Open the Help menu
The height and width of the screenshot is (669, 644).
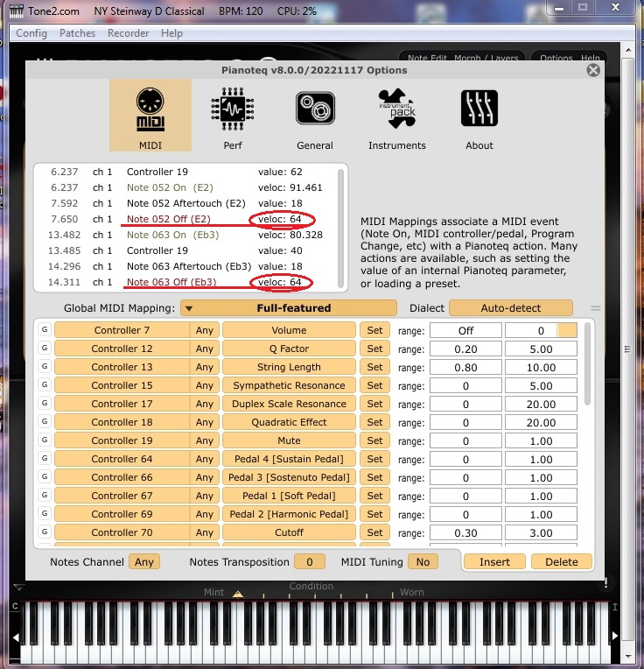point(171,33)
